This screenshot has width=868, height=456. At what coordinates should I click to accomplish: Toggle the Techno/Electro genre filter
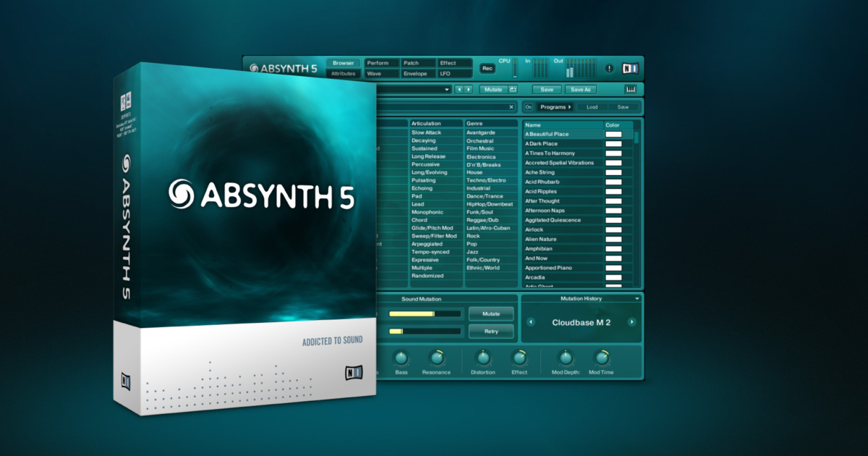(491, 180)
